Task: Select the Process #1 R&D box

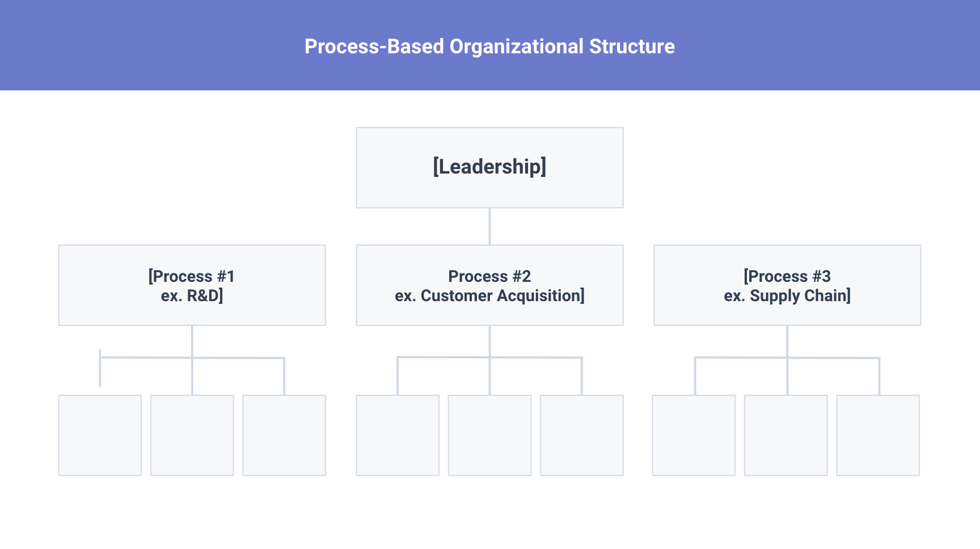Action: pos(192,285)
